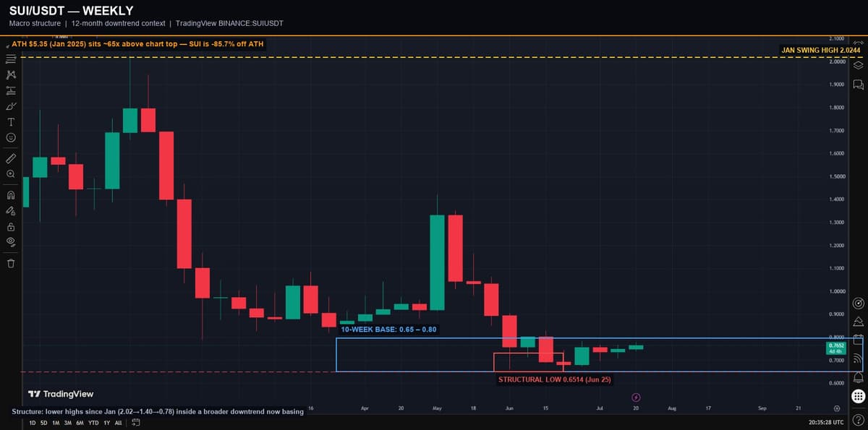Click the 2.0000 price scale value
The height and width of the screenshot is (430, 868).
(x=835, y=61)
